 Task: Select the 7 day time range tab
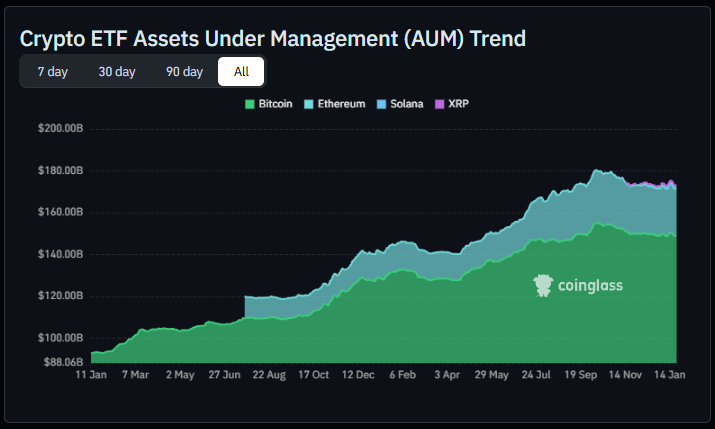click(52, 72)
